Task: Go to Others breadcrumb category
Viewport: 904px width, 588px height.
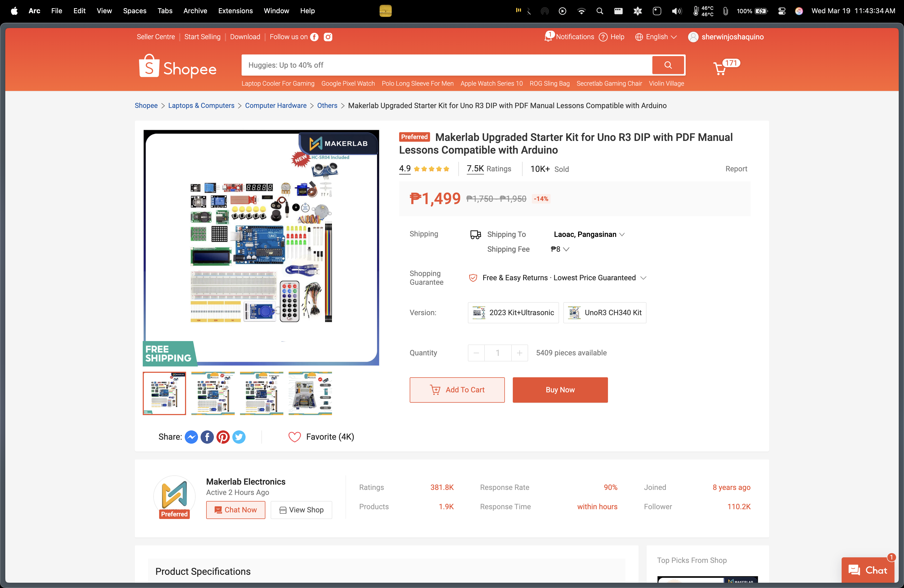Action: tap(327, 105)
